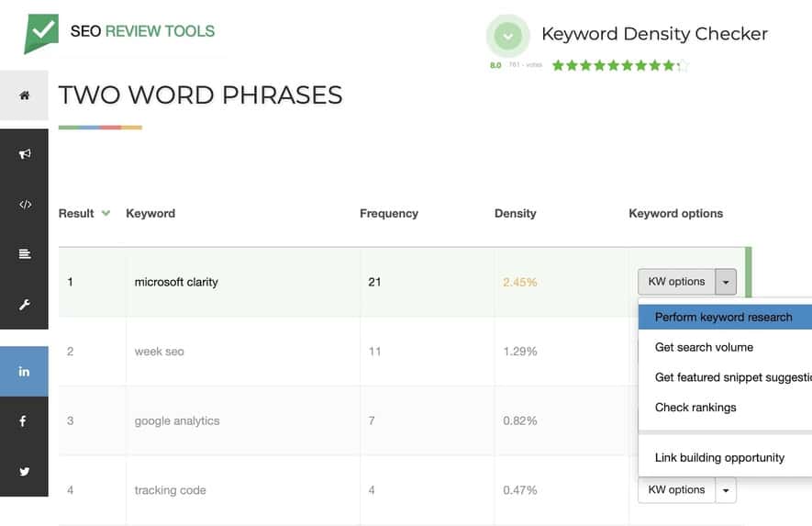Click the 2.45% density value
The width and height of the screenshot is (812, 526).
(x=520, y=283)
